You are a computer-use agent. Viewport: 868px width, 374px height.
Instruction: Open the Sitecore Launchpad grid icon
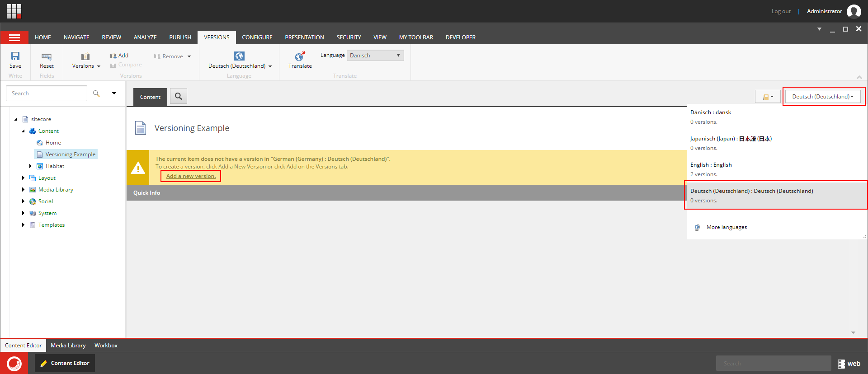pos(14,11)
